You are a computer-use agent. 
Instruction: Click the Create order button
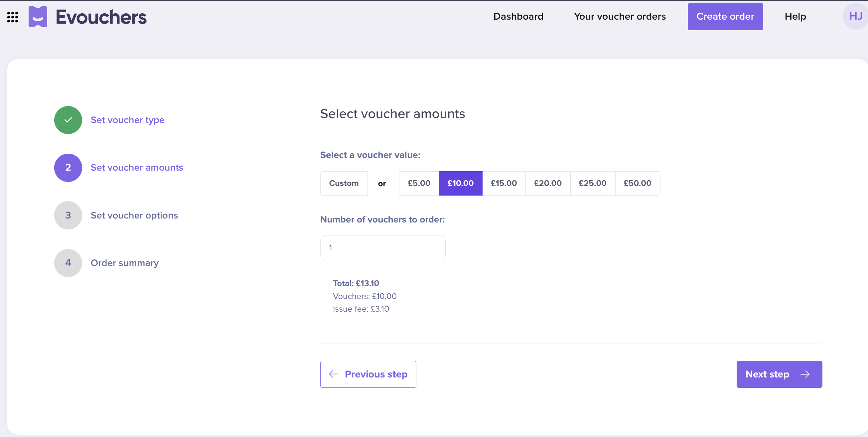pos(725,17)
